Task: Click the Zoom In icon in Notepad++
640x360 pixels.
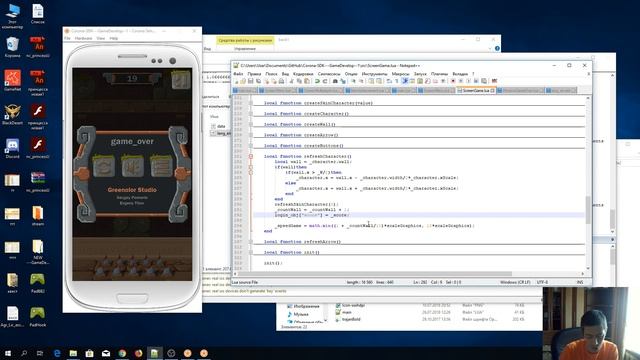Action: coord(353,81)
